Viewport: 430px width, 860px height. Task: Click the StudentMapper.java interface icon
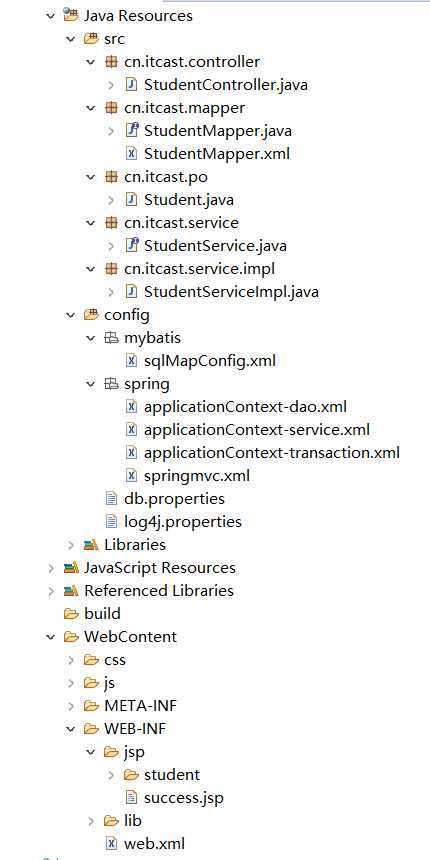click(x=131, y=131)
